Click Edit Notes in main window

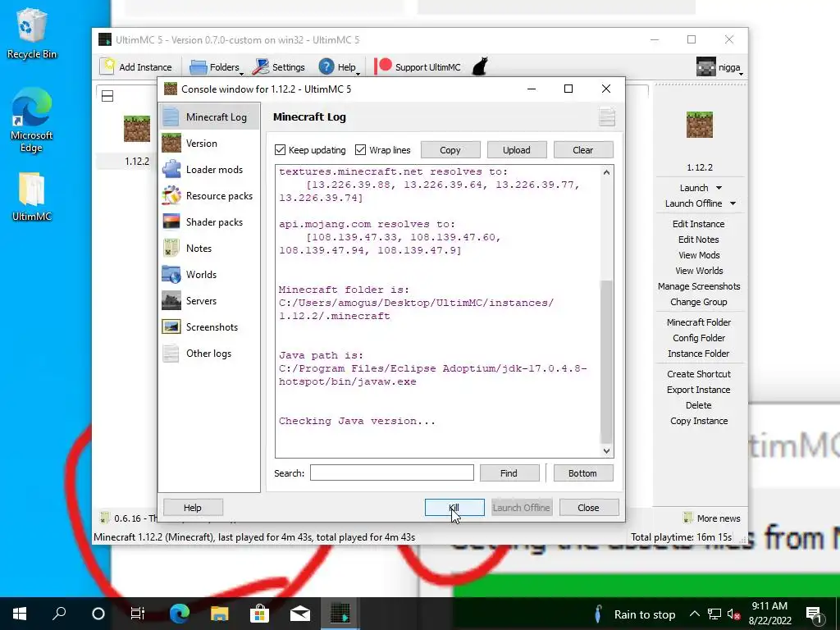[699, 240]
